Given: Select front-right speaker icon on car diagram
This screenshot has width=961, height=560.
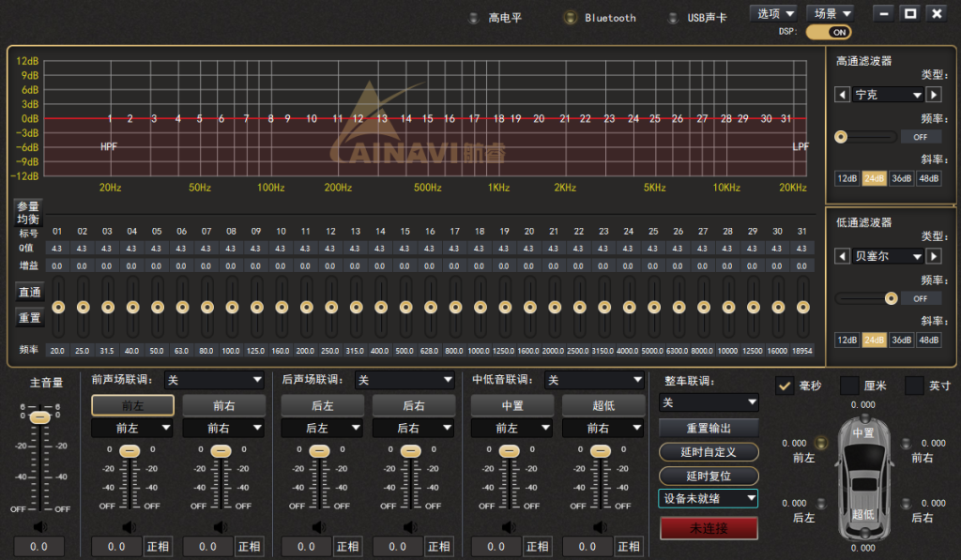Looking at the screenshot, I should tap(906, 443).
